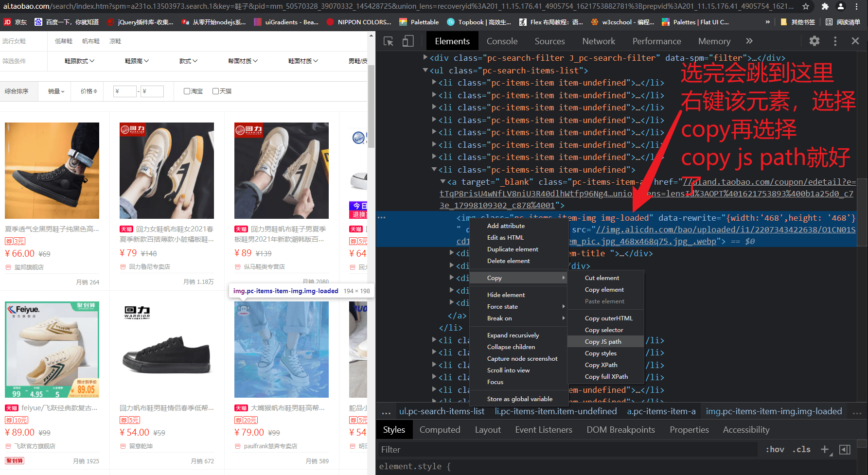Open the 鞋面材质 filter dropdown
The image size is (868, 475).
[303, 61]
